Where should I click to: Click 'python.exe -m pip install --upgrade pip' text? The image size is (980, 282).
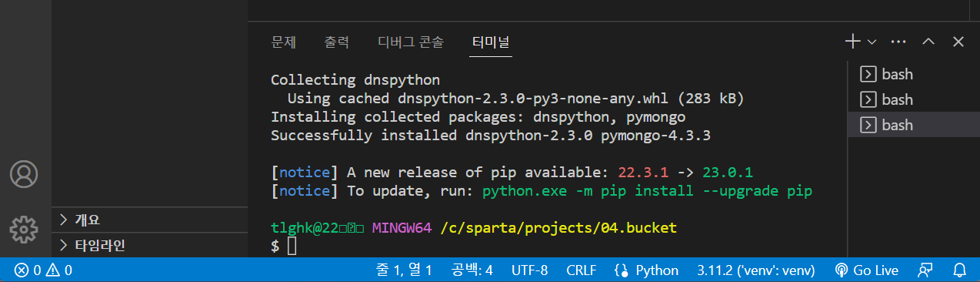coord(647,190)
